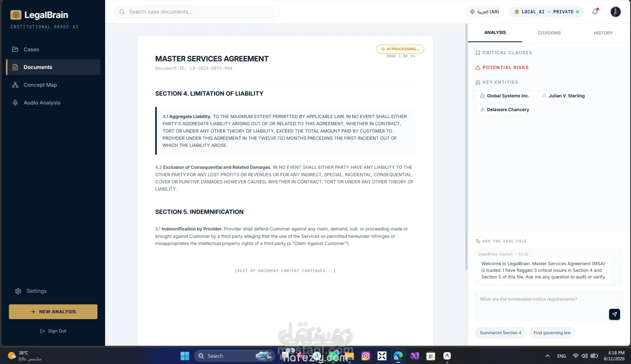Sign out of LegalBrain
The image size is (631, 364).
(53, 331)
